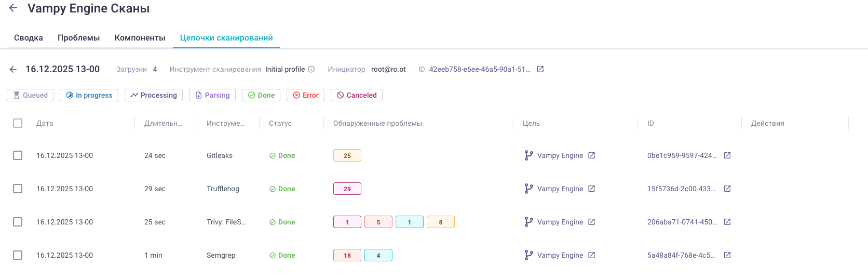Open external link icon next to ID 15f5736d
This screenshot has height=279, width=868.
[x=727, y=189]
